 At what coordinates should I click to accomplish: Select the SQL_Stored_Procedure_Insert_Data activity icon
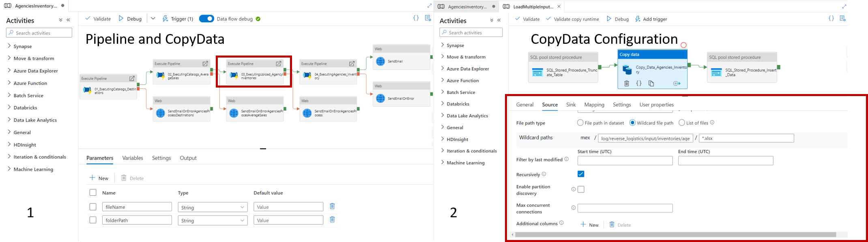coord(716,72)
